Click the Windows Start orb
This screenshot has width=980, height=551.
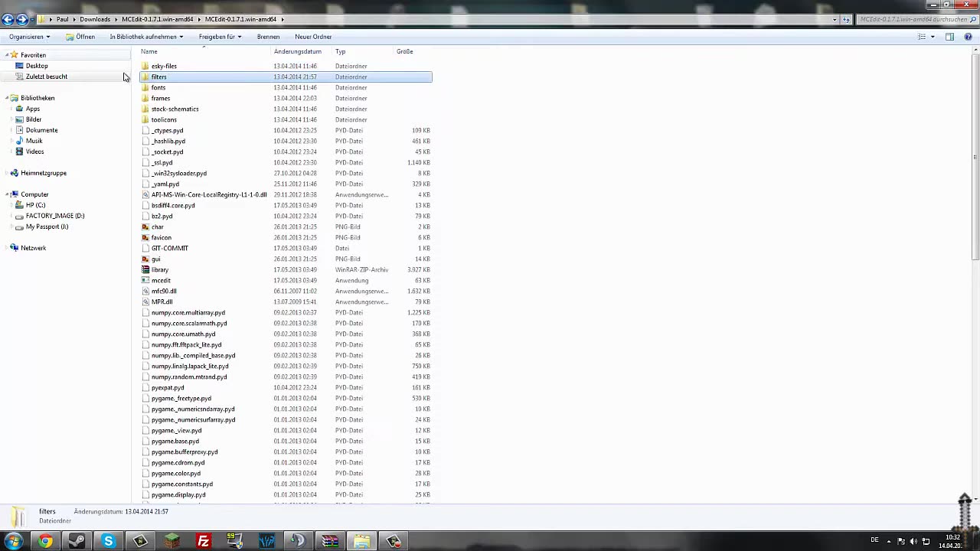point(13,541)
